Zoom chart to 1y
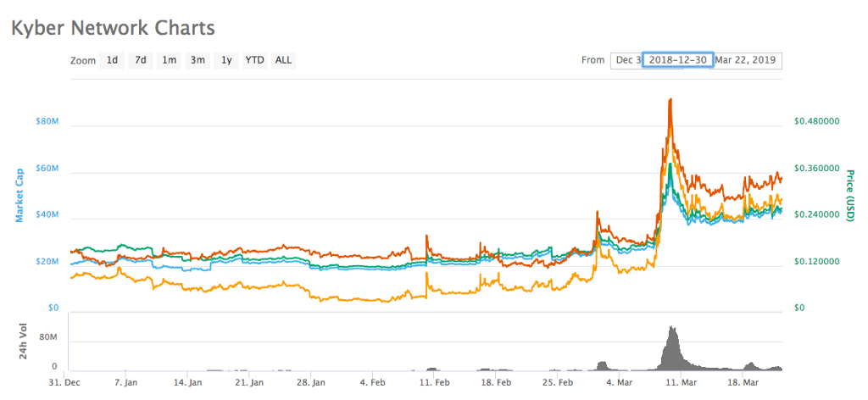This screenshot has width=868, height=400. 226,60
